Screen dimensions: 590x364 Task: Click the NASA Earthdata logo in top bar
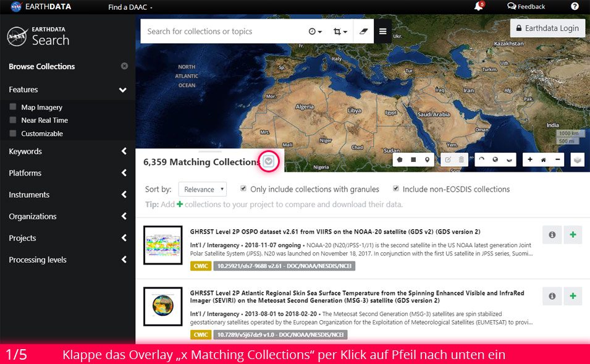click(41, 6)
